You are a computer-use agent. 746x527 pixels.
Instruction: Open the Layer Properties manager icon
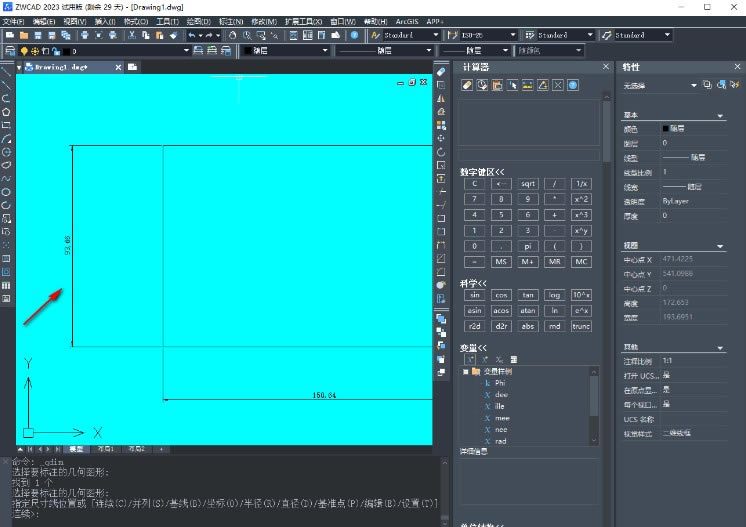coord(10,51)
